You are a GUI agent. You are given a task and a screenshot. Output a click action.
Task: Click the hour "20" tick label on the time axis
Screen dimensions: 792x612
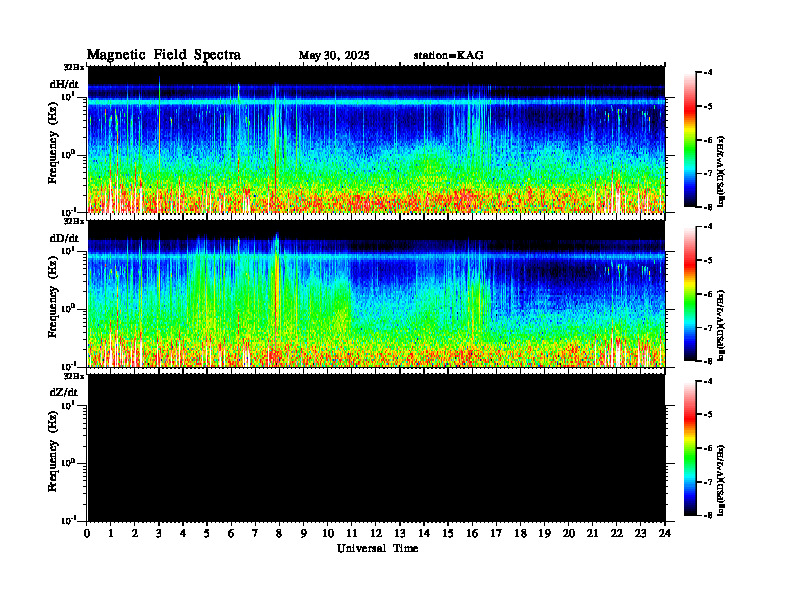[x=568, y=534]
